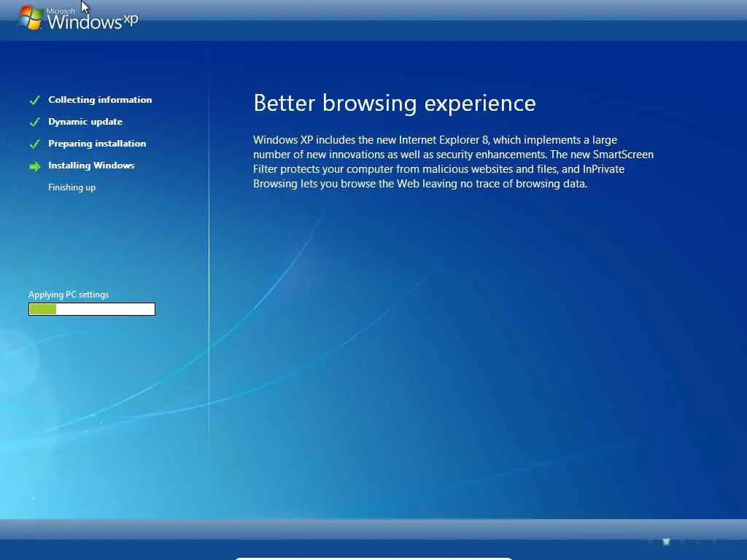
Task: Select the Collecting information step label
Action: point(100,99)
